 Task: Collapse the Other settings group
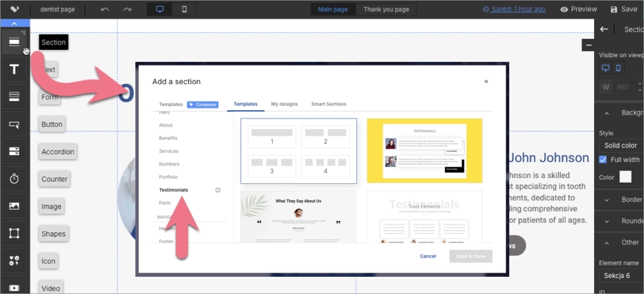607,242
